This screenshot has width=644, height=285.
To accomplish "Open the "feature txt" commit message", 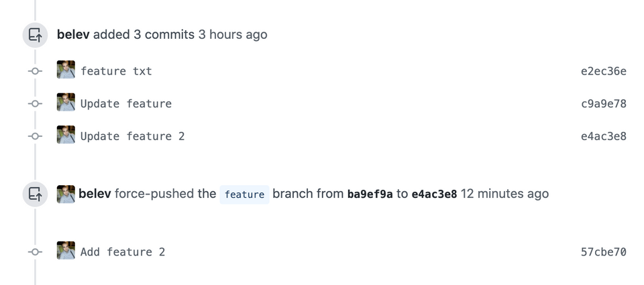I will tap(116, 71).
